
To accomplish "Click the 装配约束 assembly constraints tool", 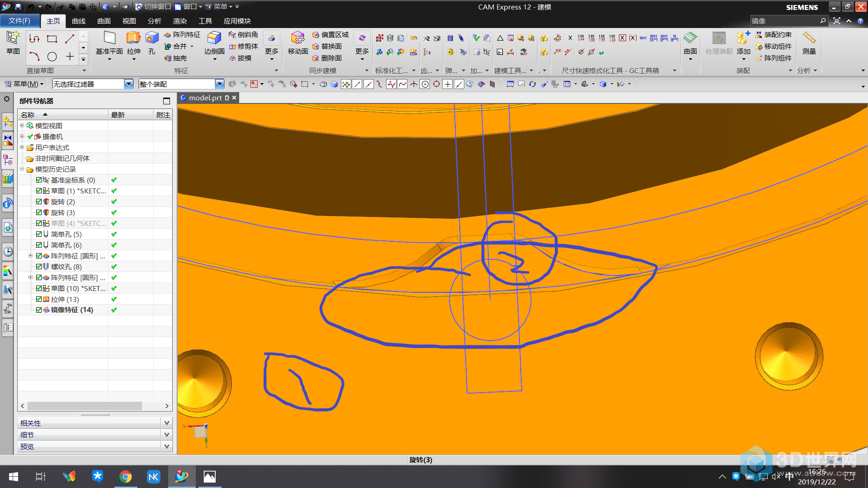I will (x=774, y=35).
